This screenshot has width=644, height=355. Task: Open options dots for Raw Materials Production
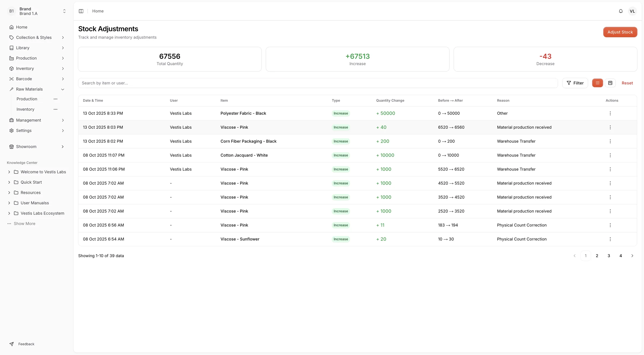[56, 99]
